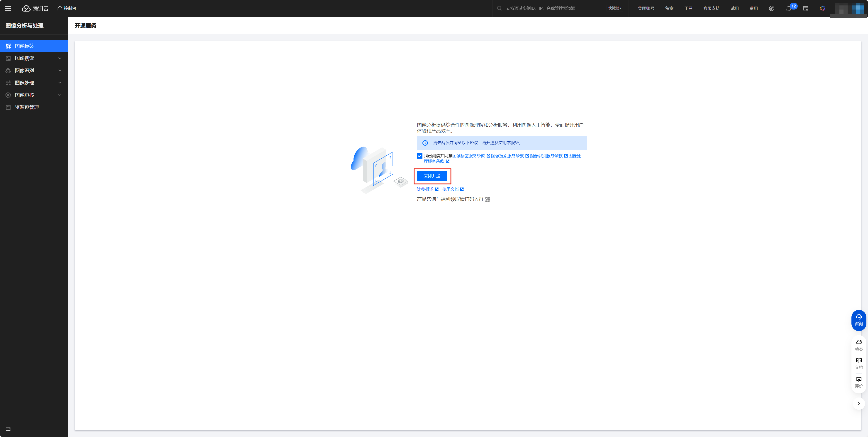Screen dimensions: 868x437
Task: Click the 腾讯云 logo
Action: (x=35, y=8)
